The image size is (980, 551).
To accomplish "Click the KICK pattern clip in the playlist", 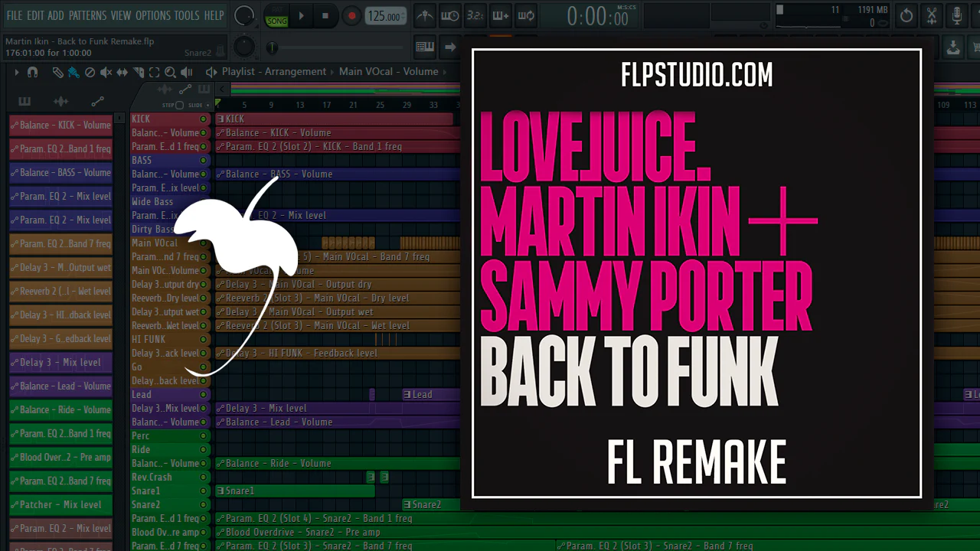I will point(334,119).
